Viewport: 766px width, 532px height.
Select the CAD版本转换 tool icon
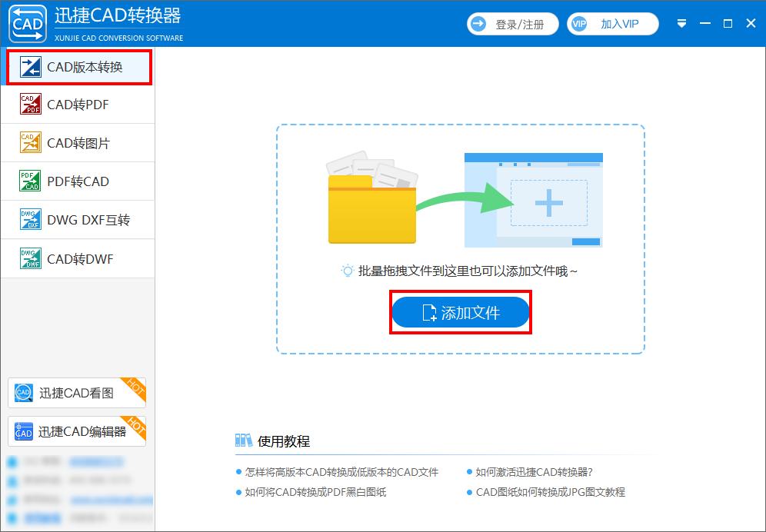tap(29, 66)
